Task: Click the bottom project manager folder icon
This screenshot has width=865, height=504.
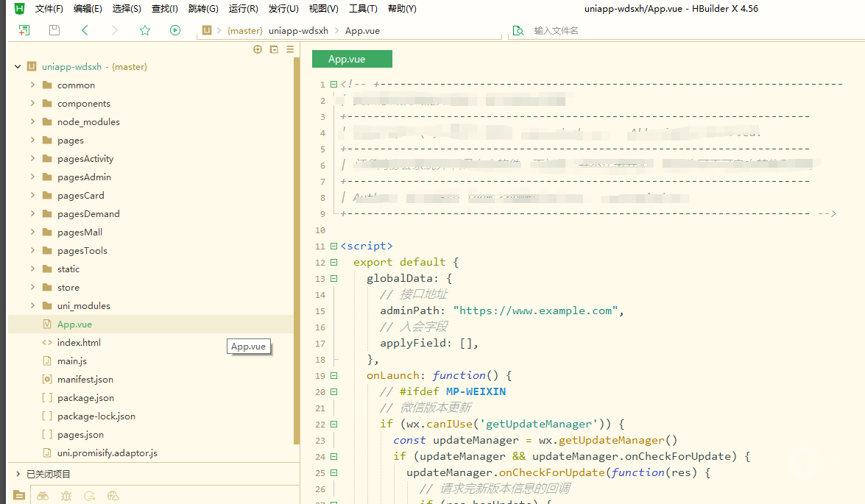Action: [x=18, y=495]
